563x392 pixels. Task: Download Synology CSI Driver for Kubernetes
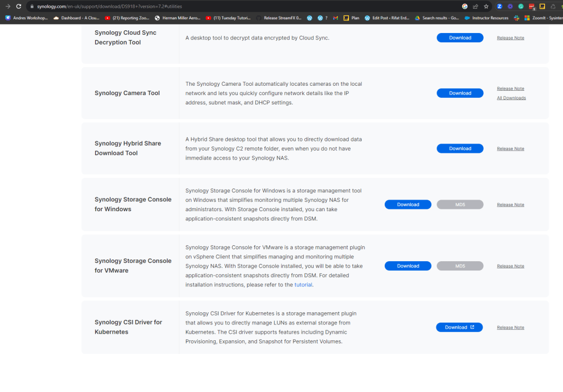[459, 327]
